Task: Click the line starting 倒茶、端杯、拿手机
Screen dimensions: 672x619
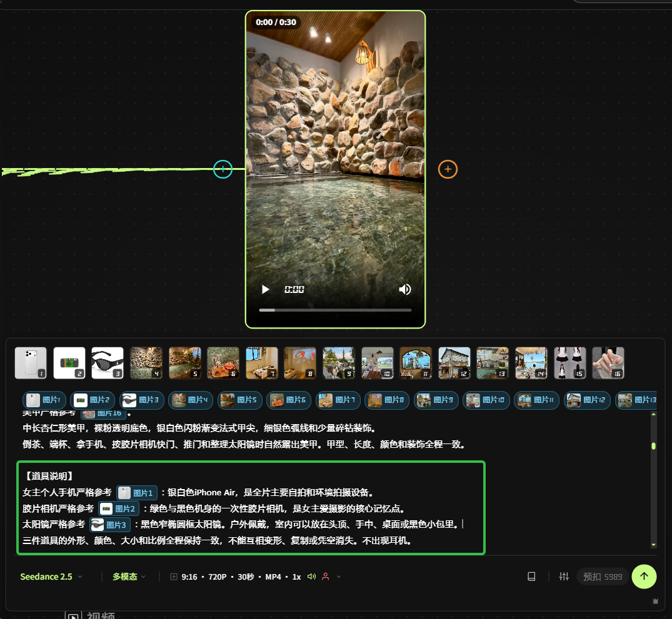Action: tap(244, 444)
